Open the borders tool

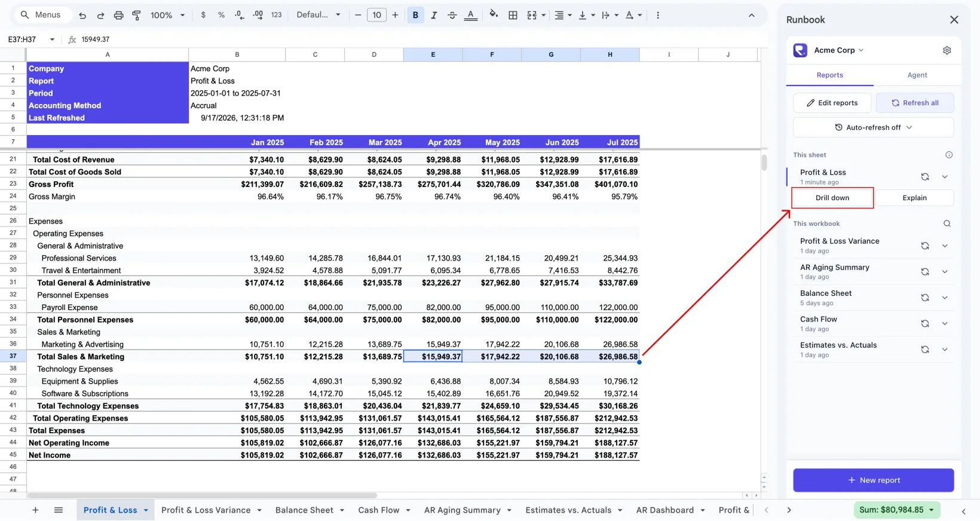513,15
